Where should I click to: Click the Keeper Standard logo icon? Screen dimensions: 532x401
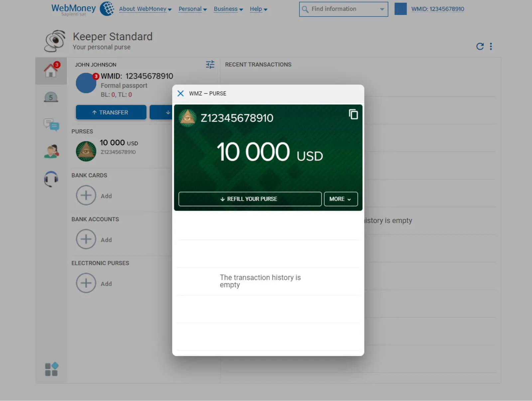pyautogui.click(x=55, y=41)
